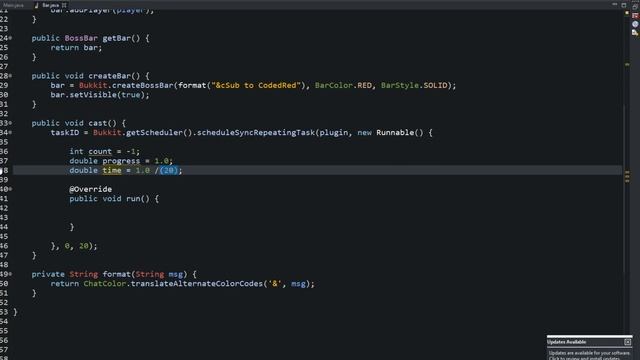The height and width of the screenshot is (360, 640).
Task: Open the red Task List view icon
Action: [635, 16]
